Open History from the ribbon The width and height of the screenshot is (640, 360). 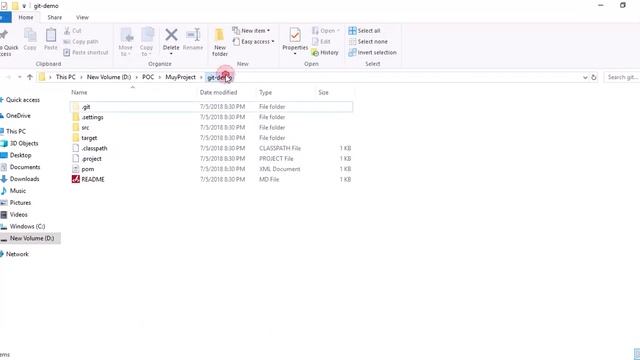point(325,53)
